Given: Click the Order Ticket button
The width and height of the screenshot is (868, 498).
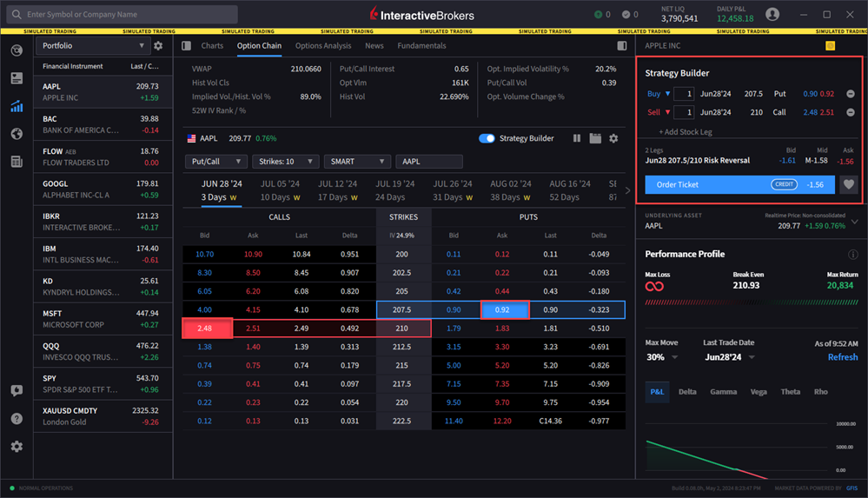Looking at the screenshot, I should tap(739, 184).
